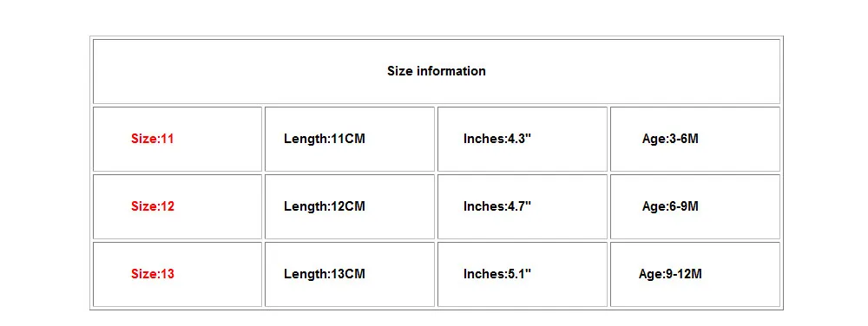The image size is (868, 326).
Task: Click the Age:3-6M cell
Action: pyautogui.click(x=694, y=139)
